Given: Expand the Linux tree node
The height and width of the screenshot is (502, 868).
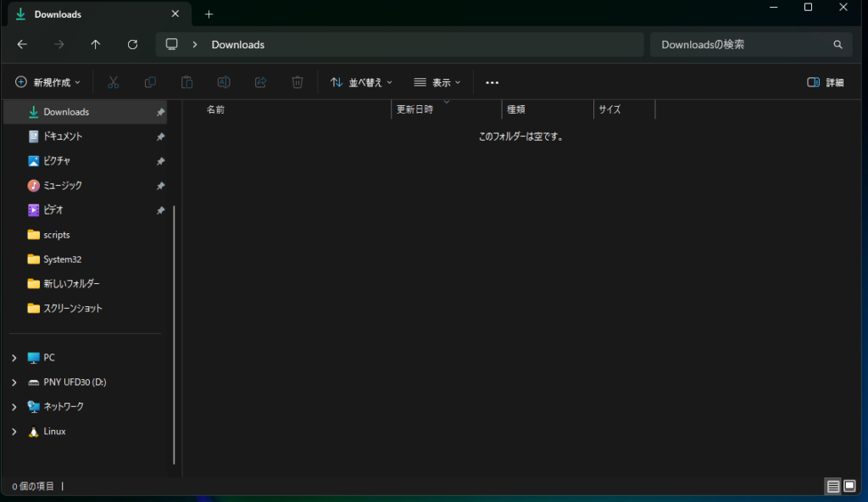Looking at the screenshot, I should pyautogui.click(x=14, y=432).
